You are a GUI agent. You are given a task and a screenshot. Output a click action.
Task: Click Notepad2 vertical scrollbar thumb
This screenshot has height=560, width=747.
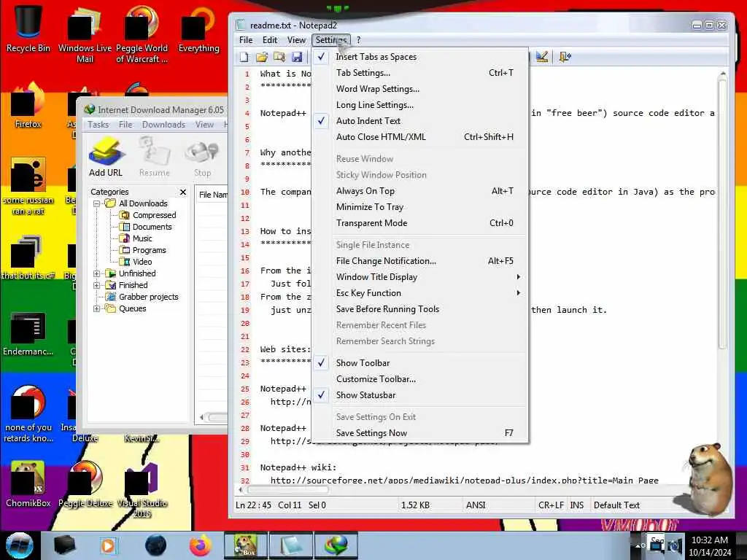coord(722,214)
